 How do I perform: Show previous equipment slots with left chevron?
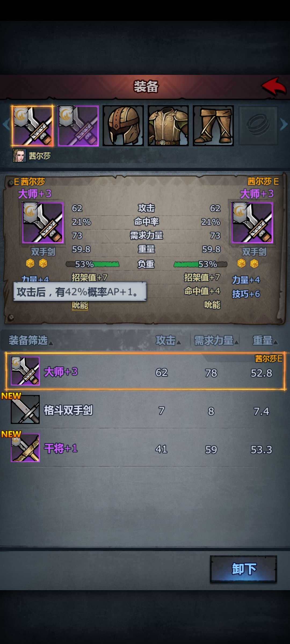[6, 125]
